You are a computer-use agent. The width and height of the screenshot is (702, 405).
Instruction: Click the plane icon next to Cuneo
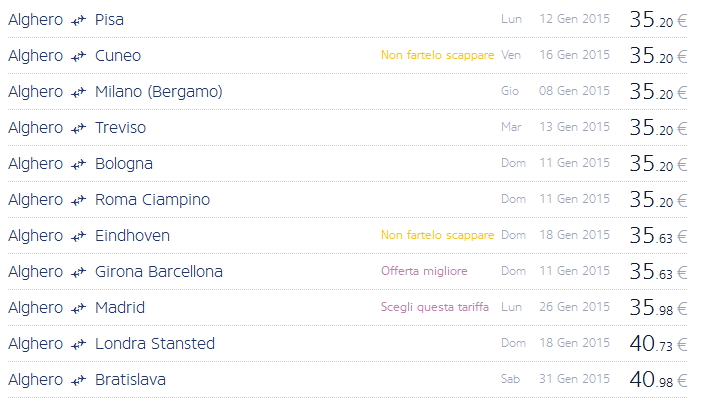(79, 56)
